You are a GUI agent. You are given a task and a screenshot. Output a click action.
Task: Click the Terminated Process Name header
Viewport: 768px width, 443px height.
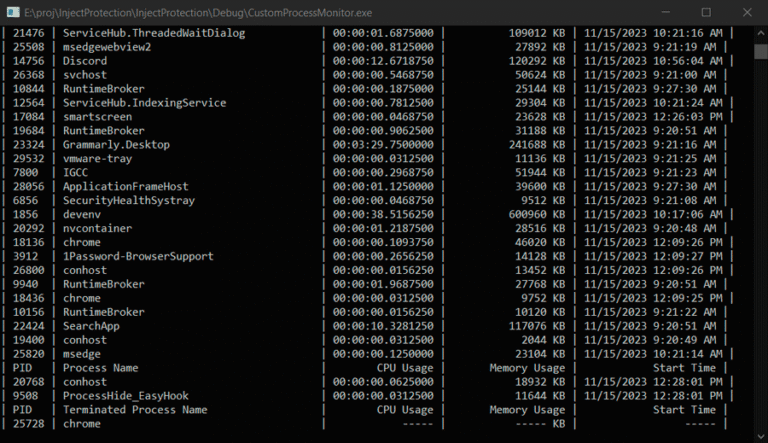[x=135, y=410]
